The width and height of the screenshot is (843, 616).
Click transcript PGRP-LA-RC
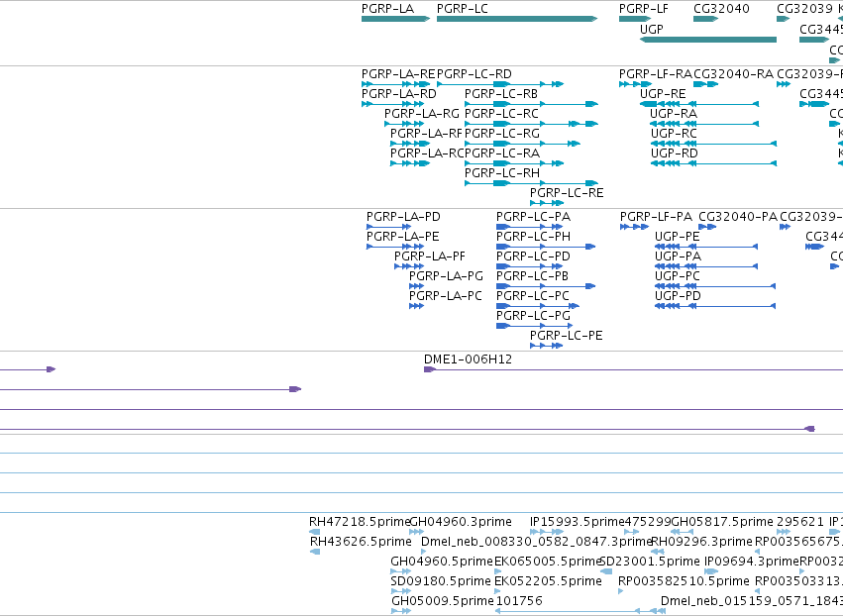[427, 154]
